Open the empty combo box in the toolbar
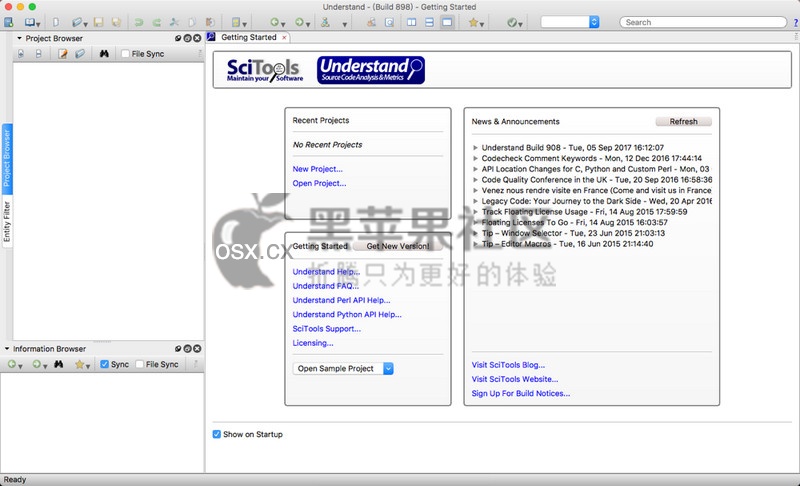Screen dimensions: 800x486 point(570,22)
